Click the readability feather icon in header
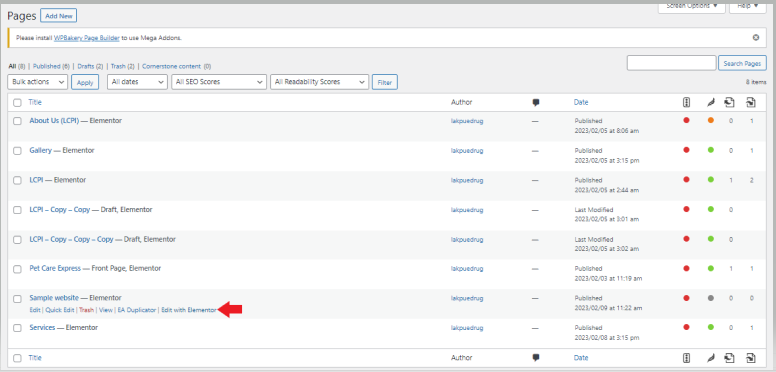The image size is (776, 372). [711, 102]
